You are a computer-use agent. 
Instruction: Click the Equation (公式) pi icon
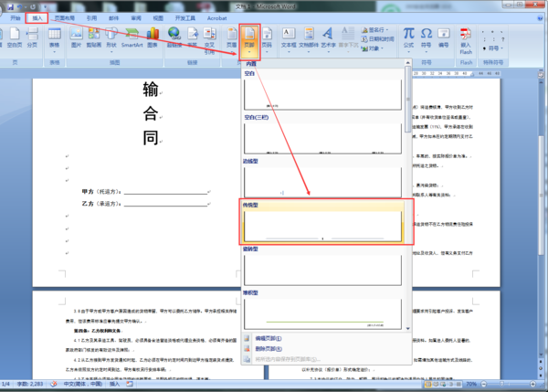408,37
